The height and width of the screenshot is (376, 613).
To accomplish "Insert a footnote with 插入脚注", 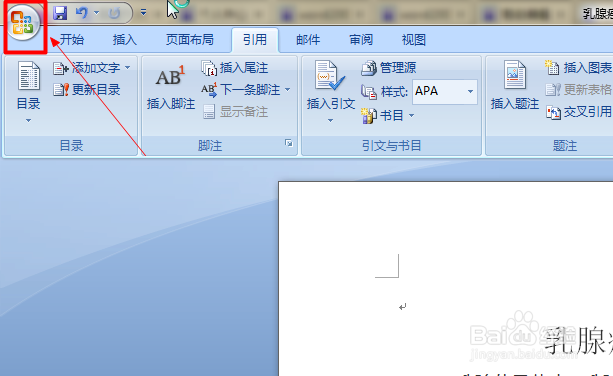I will point(170,88).
